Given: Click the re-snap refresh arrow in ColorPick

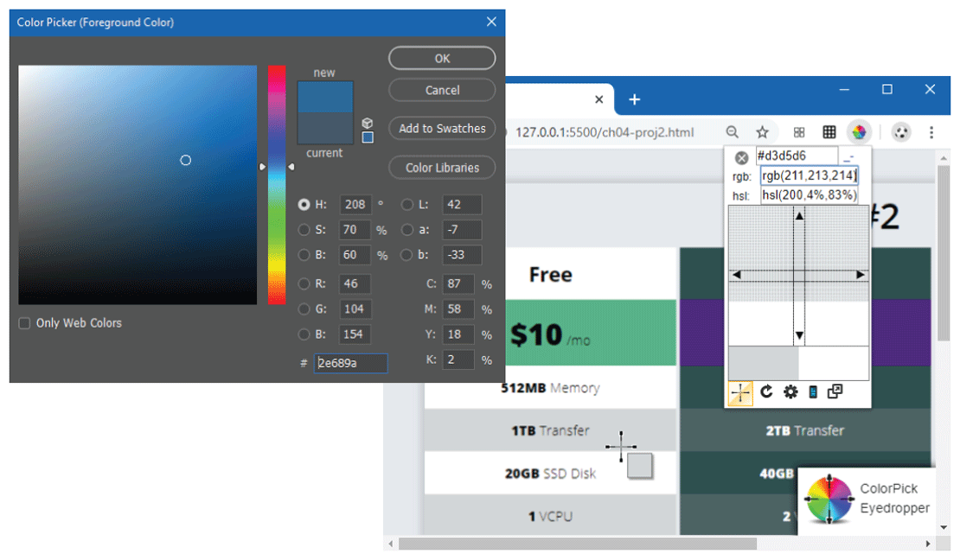Looking at the screenshot, I should click(x=766, y=391).
